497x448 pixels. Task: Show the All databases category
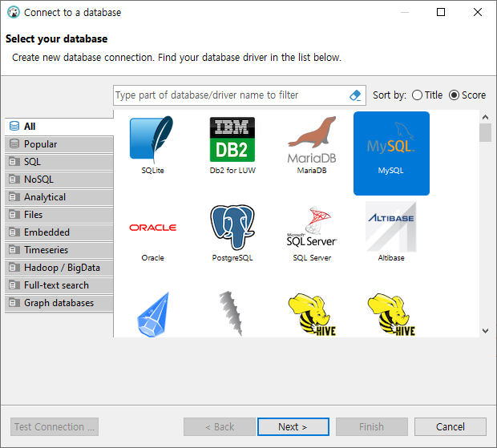point(59,127)
